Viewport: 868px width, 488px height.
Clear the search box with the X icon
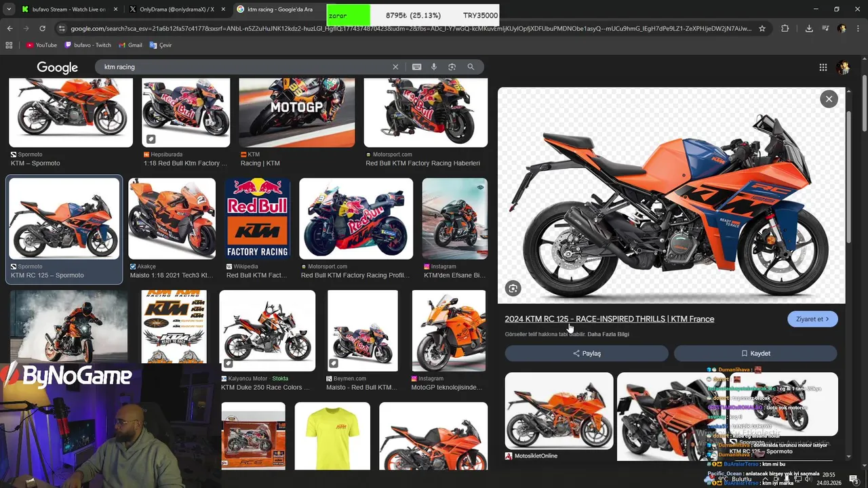pos(395,67)
